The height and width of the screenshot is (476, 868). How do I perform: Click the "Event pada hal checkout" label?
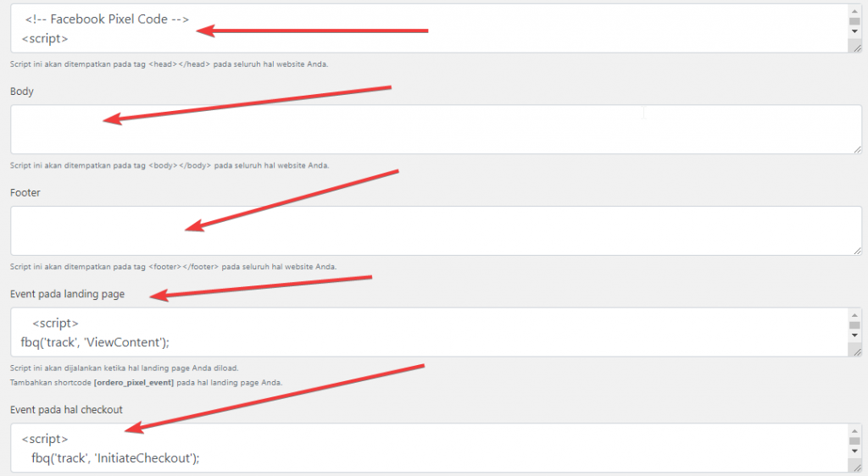click(66, 410)
